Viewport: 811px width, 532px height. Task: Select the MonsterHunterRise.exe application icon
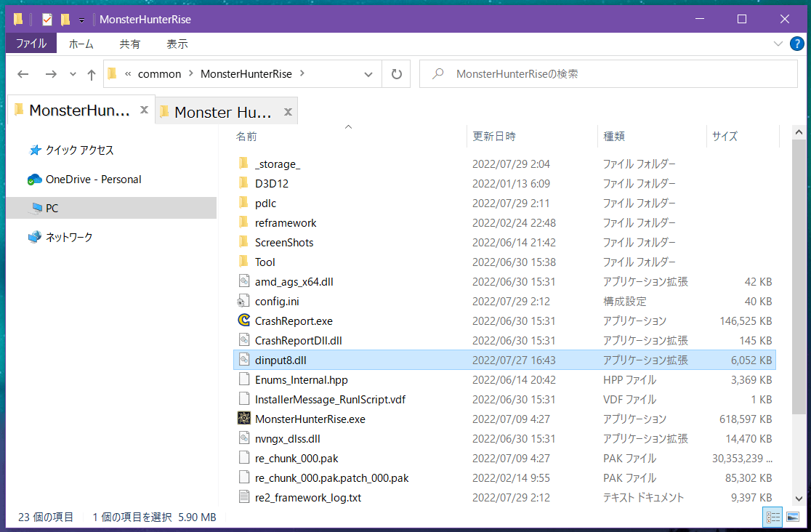244,418
